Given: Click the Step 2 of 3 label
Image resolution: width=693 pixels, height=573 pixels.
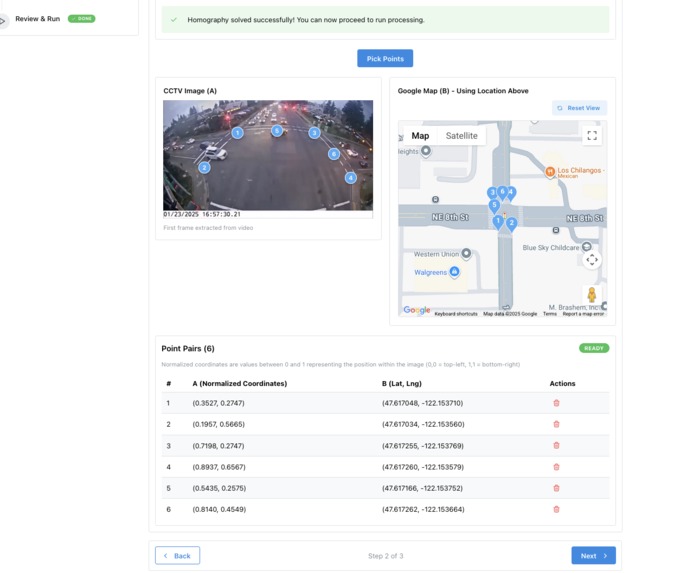Looking at the screenshot, I should click(x=385, y=556).
